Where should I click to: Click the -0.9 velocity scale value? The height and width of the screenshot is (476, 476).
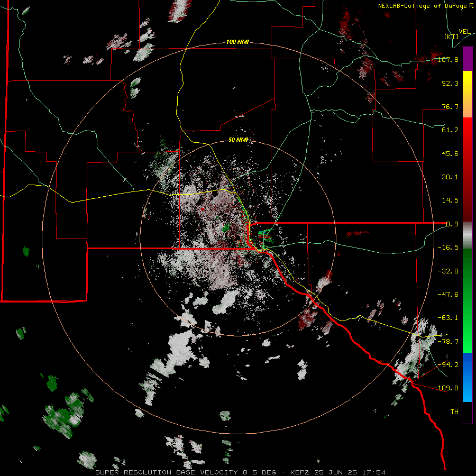coord(450,224)
